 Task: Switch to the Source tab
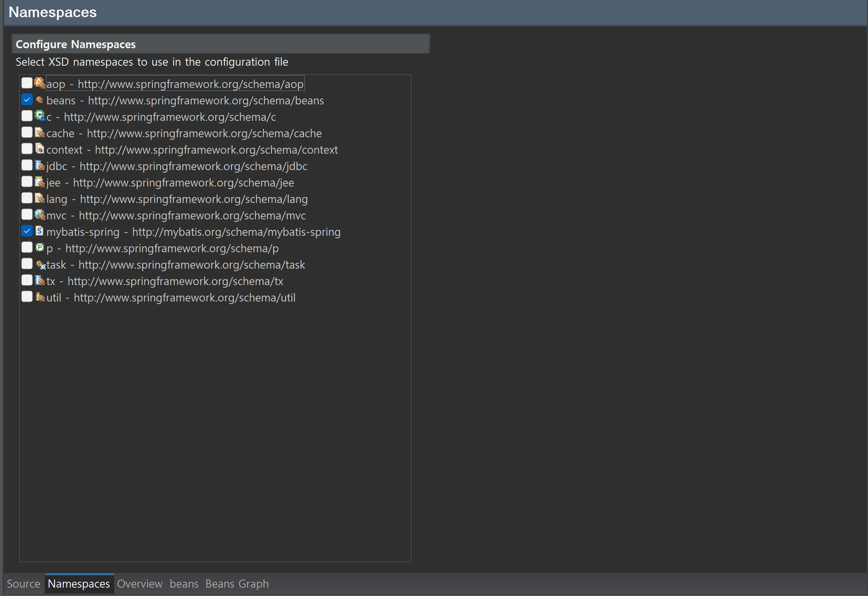23,584
